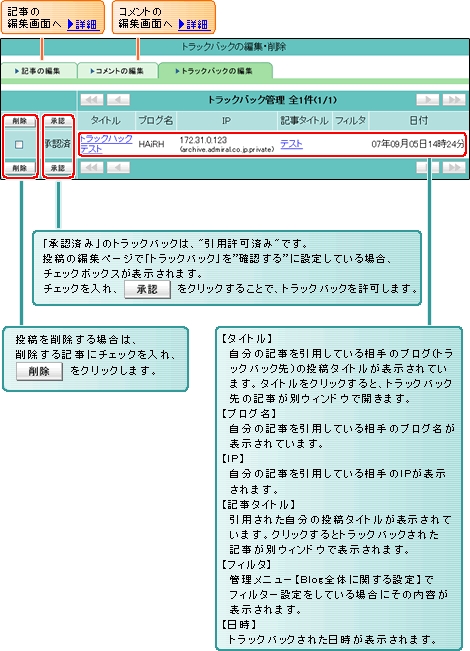470x651 pixels.
Task: Open 詳細 link in 記事の編集画面へ callout
Action: [83, 24]
